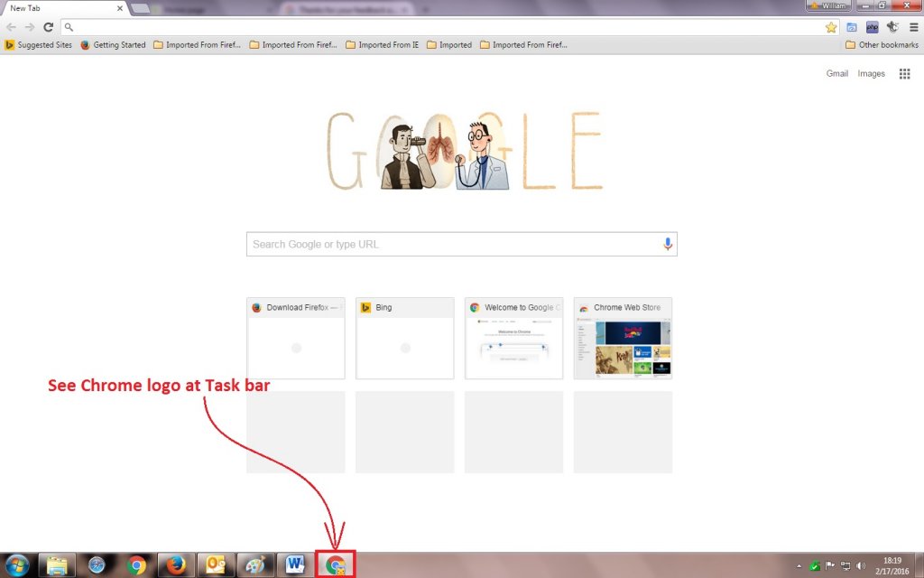
Task: Launch Microsoft Word from the taskbar
Action: click(294, 565)
